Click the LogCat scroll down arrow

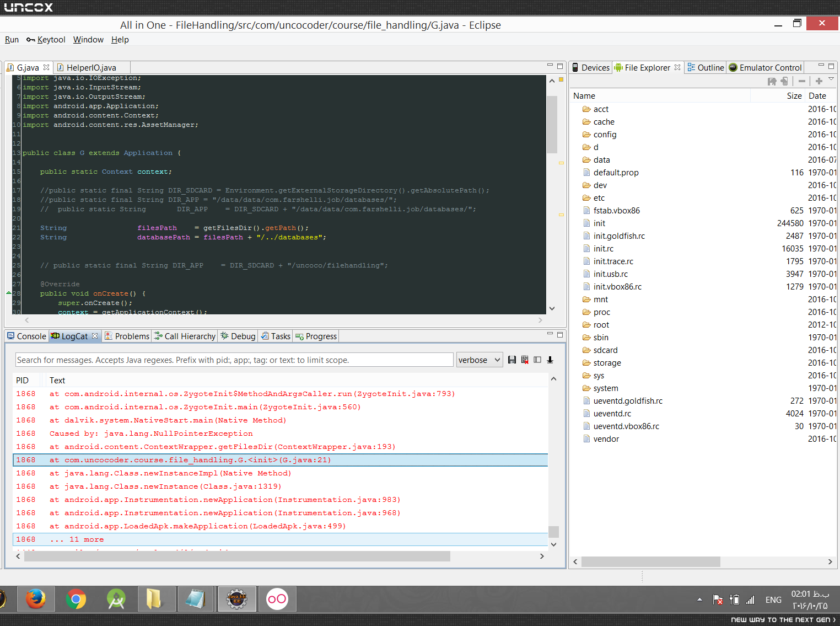pyautogui.click(x=553, y=544)
